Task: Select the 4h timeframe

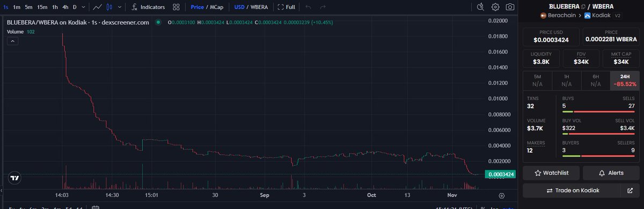Action: (65, 7)
